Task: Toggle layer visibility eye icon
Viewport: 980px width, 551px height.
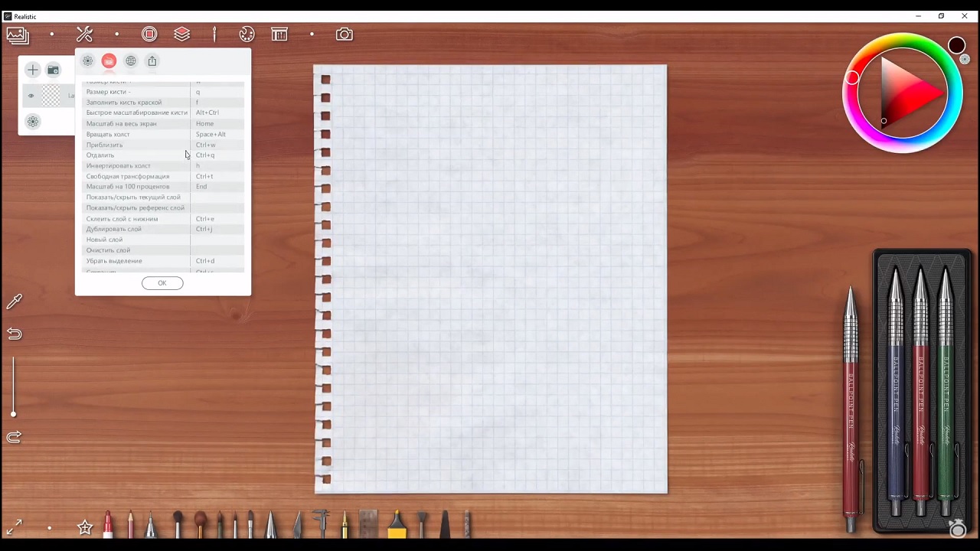Action: click(31, 96)
